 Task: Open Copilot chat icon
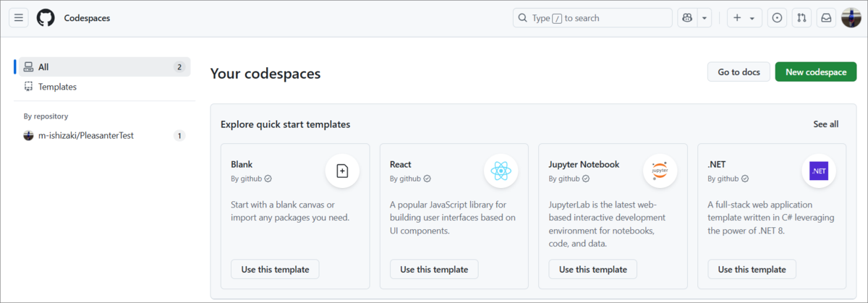[687, 18]
